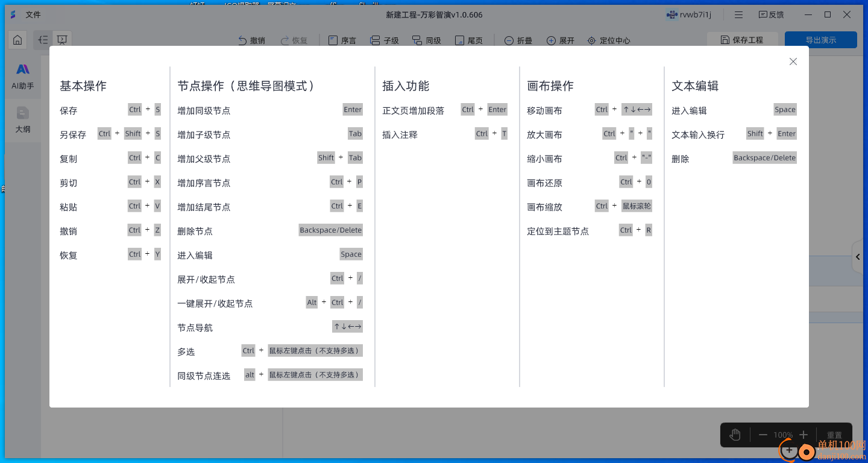Click 移动画布 label
Image resolution: width=868 pixels, height=463 pixels.
coord(544,110)
